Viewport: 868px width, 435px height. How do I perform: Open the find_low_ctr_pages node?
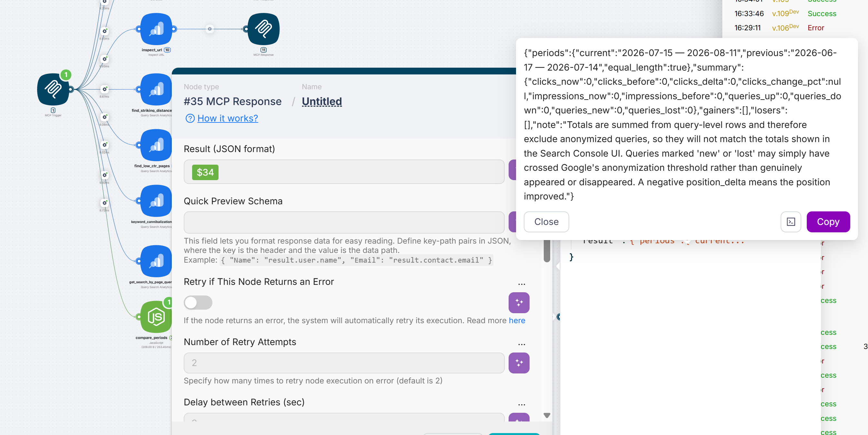(x=156, y=145)
